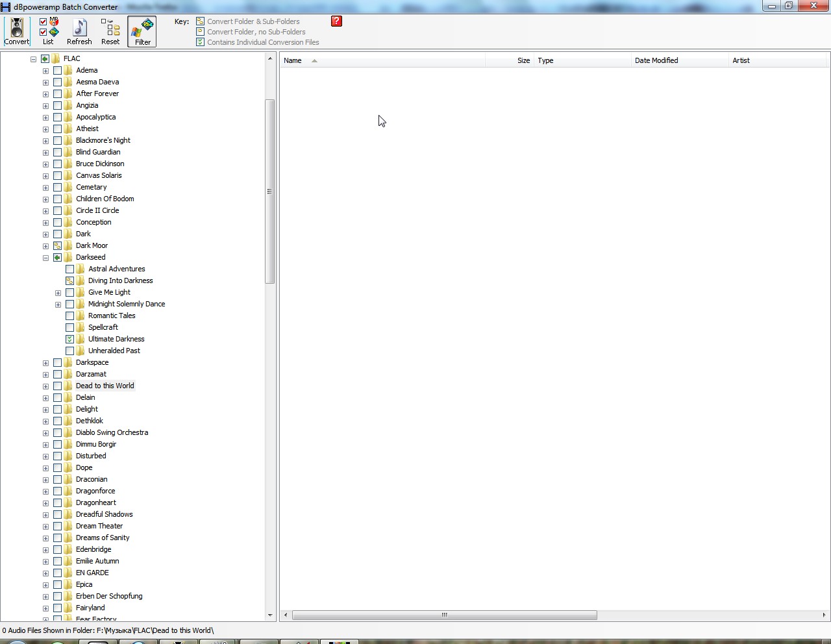Expand the Diablo Swing Orchestra folder

click(x=45, y=433)
